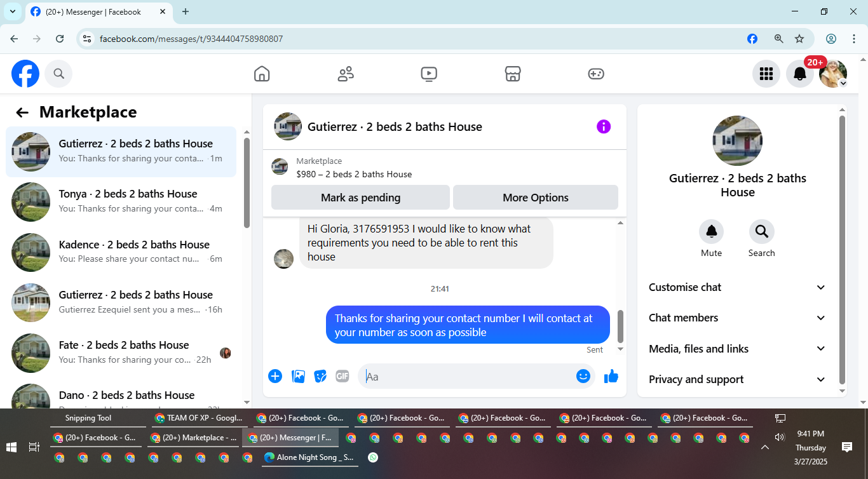Screen dimensions: 868x479
Task: Mute this chat with the bell icon
Action: click(712, 232)
